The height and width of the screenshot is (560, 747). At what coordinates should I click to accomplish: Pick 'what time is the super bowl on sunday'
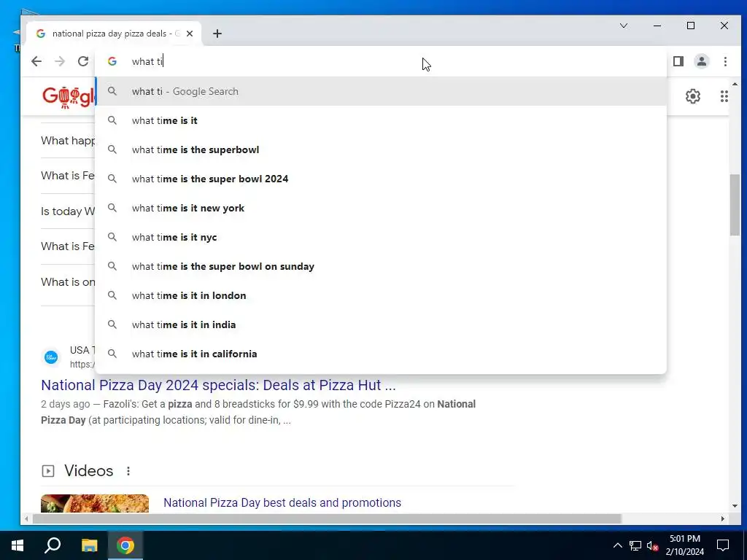[x=381, y=266]
